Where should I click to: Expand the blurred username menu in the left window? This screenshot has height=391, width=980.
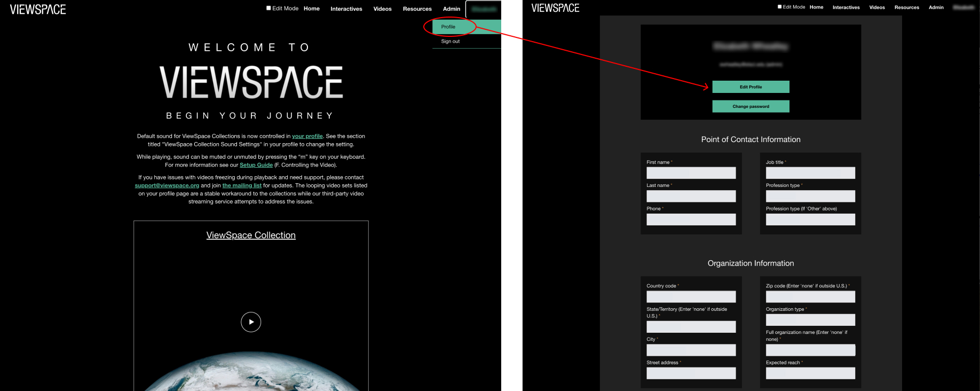pyautogui.click(x=484, y=9)
